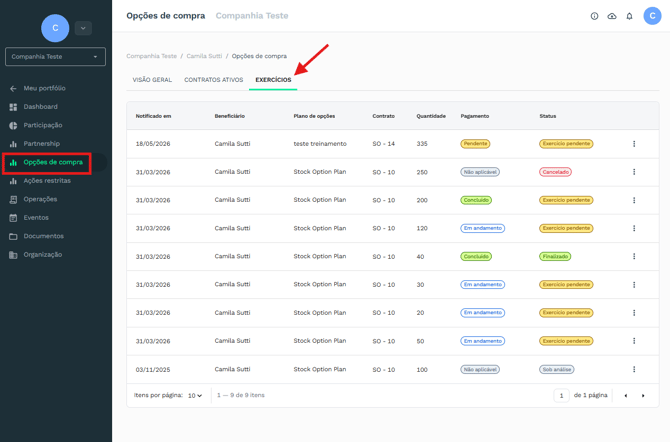The image size is (670, 442).
Task: Click the Finalizado status badge
Action: (555, 256)
